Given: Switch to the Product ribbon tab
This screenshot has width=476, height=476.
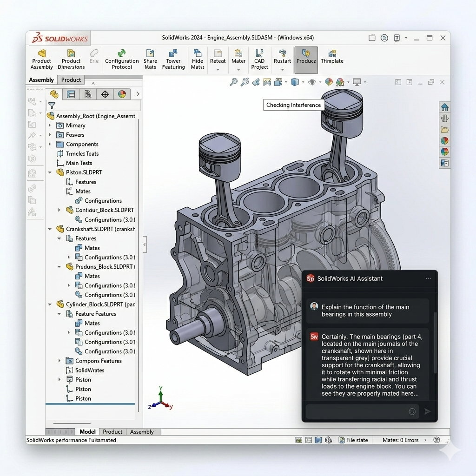Looking at the screenshot, I should (x=71, y=80).
